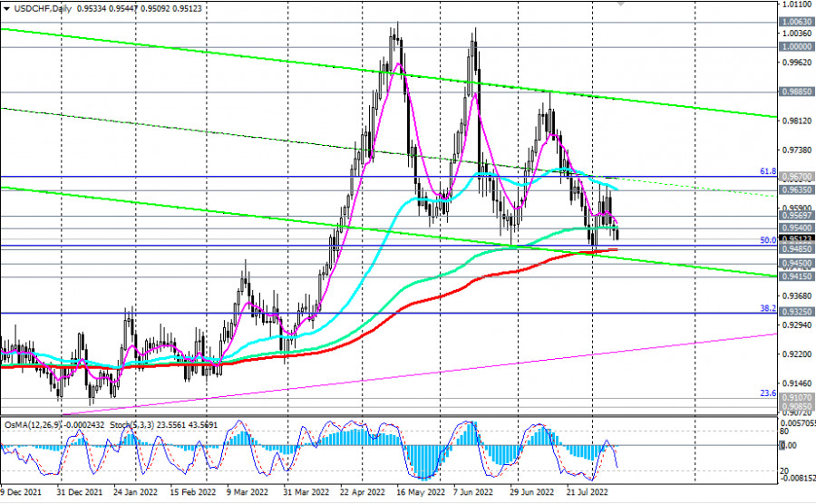816x504 pixels.
Task: Select the 0.9635 price level tag
Action: 797,190
